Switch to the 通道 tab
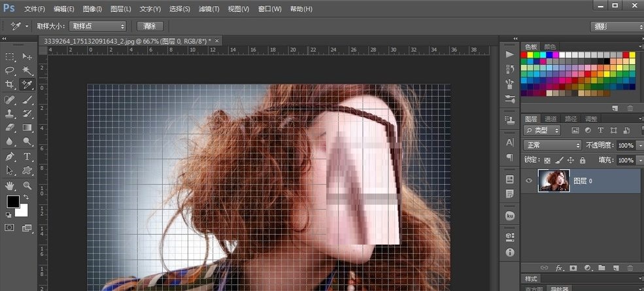 tap(551, 119)
